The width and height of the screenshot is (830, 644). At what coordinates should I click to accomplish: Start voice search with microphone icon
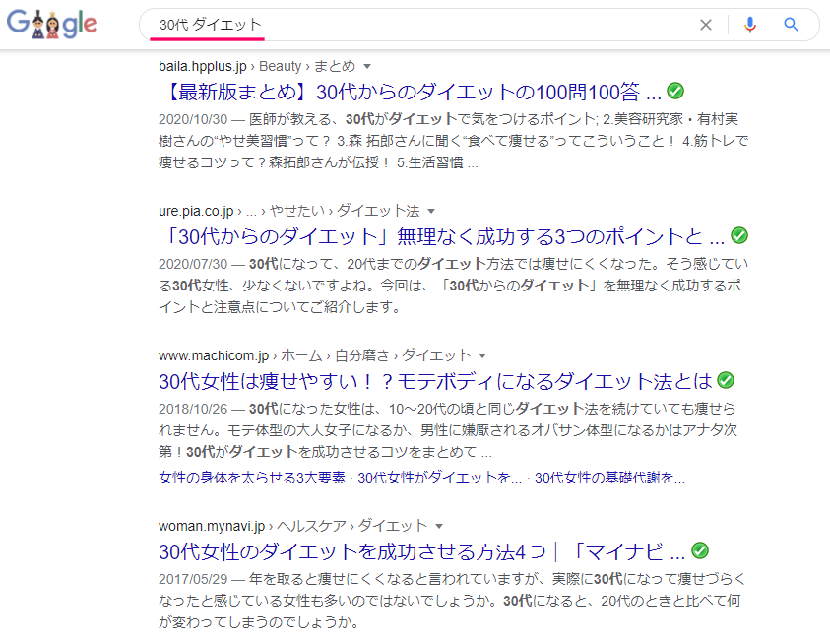749,25
